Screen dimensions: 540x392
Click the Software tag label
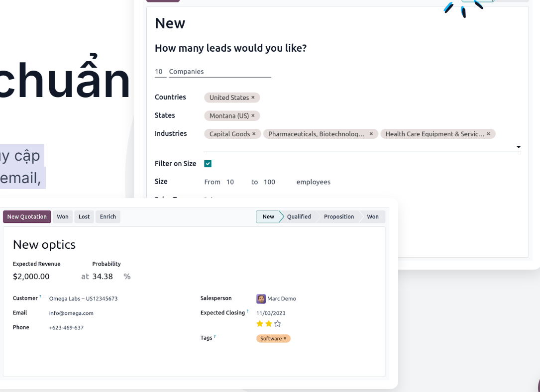click(x=271, y=339)
